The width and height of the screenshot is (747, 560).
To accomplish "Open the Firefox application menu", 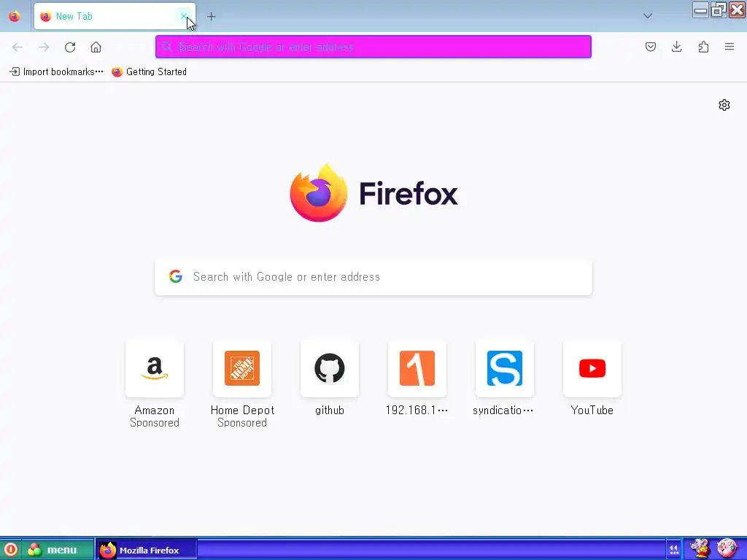I will [x=729, y=47].
